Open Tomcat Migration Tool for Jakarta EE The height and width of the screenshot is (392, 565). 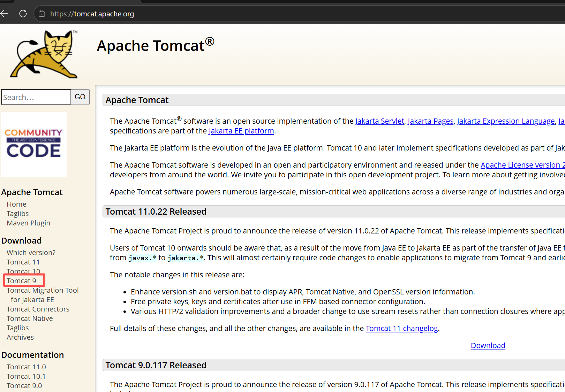[x=43, y=295]
